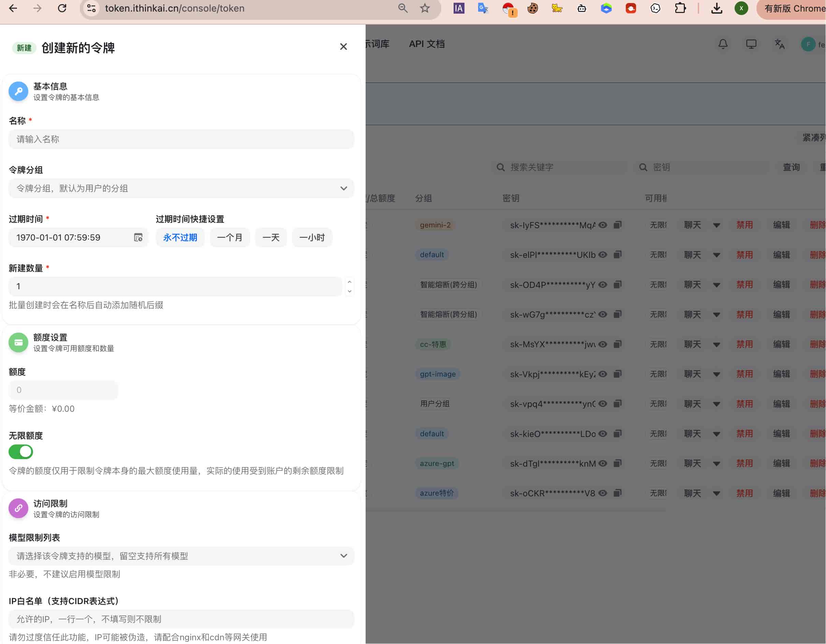Copy the sk-IyFS key
826x644 pixels.
pyautogui.click(x=618, y=225)
